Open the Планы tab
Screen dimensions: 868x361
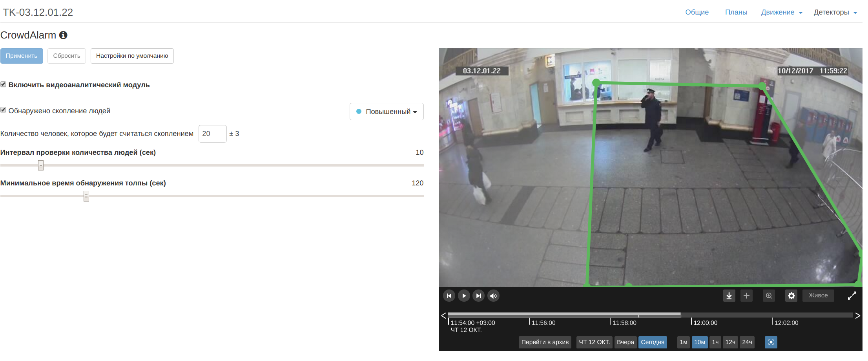coord(736,12)
